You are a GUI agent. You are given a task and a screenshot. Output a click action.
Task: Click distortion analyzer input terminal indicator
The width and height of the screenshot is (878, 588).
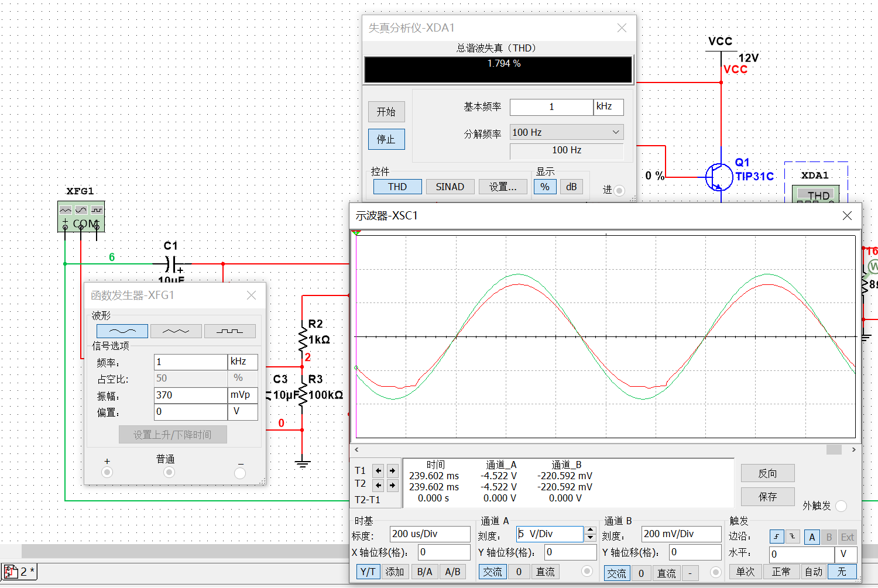619,190
